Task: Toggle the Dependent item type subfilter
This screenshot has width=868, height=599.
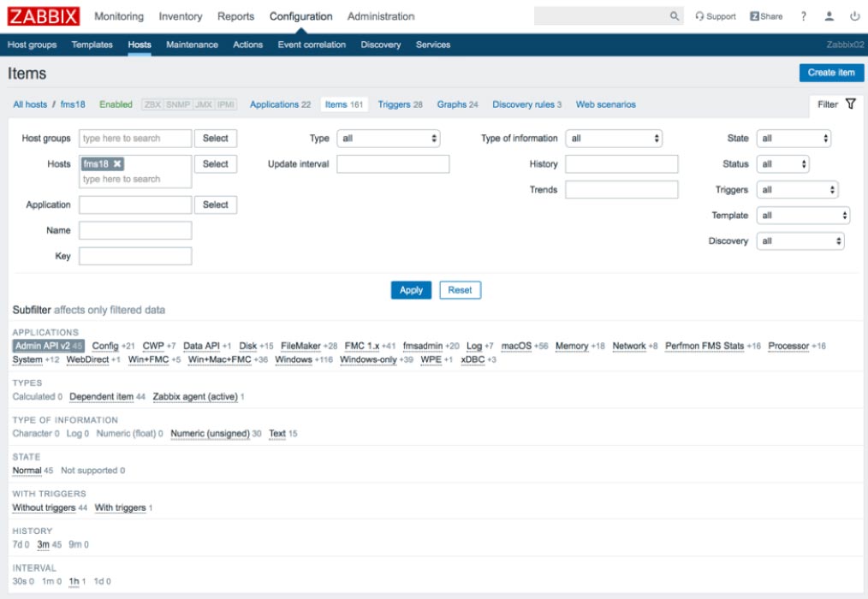Action: 101,397
